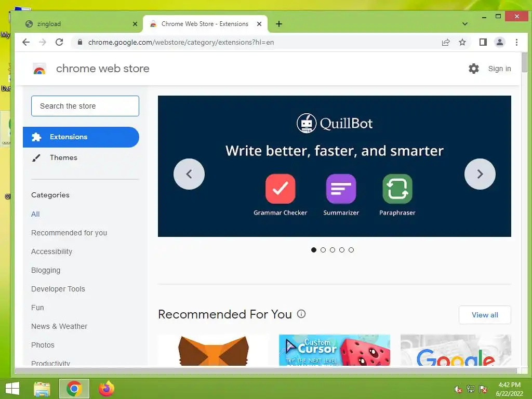Select the first carousel dot
532x399 pixels.
(314, 250)
